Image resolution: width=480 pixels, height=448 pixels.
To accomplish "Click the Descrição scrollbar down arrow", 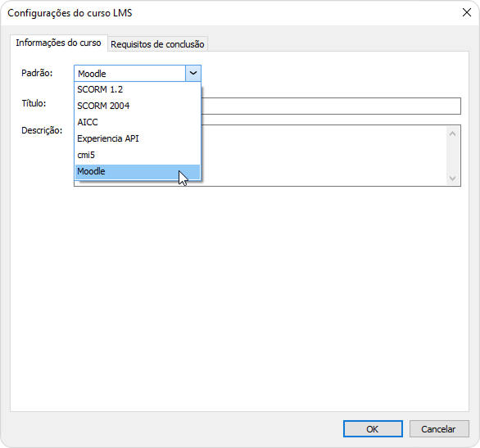I will (452, 178).
